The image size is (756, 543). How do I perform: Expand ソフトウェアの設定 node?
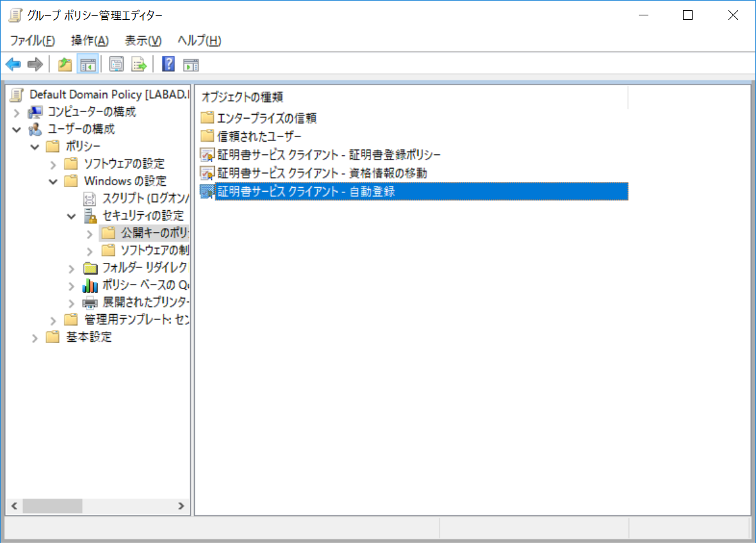tap(53, 165)
